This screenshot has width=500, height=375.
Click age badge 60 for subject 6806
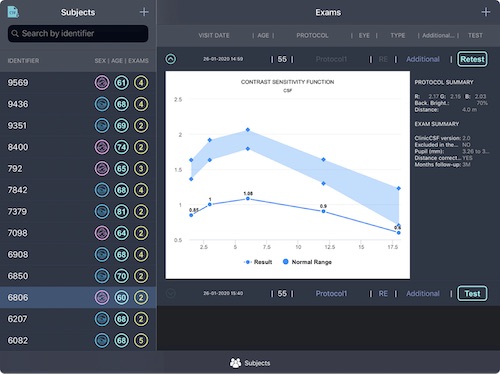pyautogui.click(x=121, y=297)
